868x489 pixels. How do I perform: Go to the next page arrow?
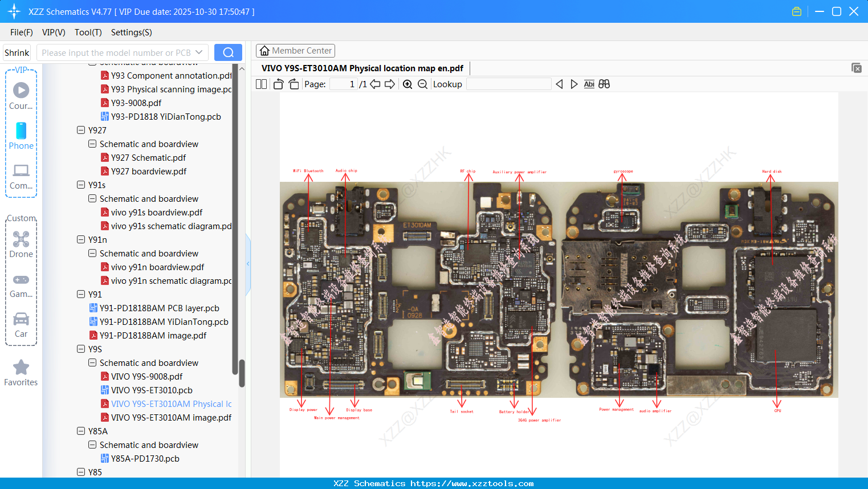click(x=390, y=84)
